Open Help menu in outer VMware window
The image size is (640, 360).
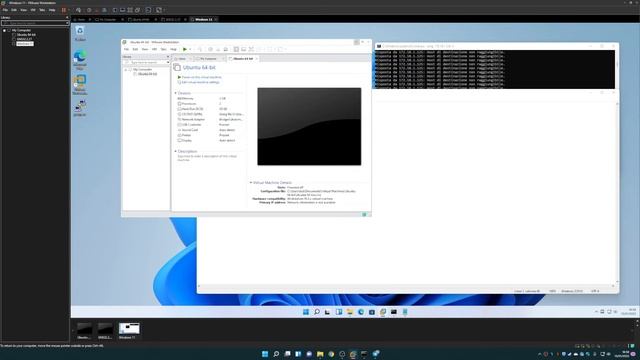click(52, 10)
